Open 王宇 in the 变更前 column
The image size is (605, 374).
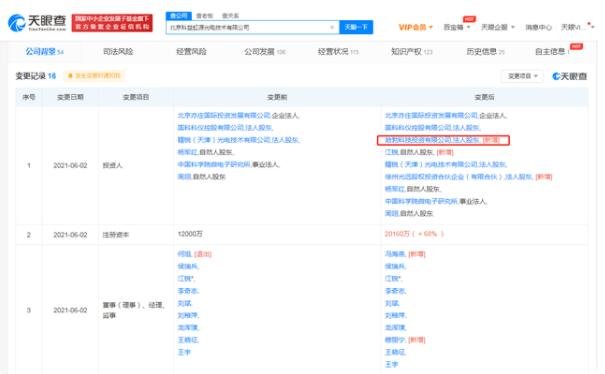point(184,352)
